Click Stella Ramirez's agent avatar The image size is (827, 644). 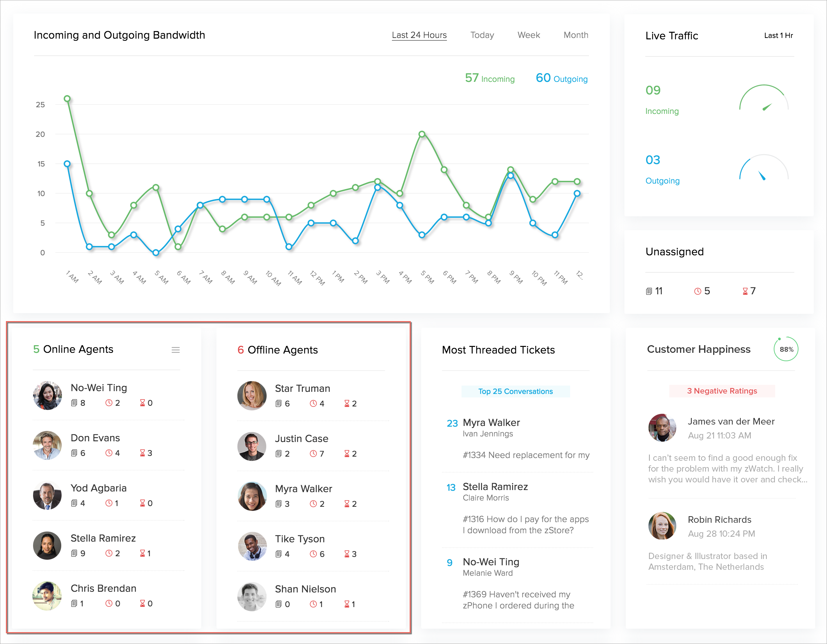click(47, 545)
